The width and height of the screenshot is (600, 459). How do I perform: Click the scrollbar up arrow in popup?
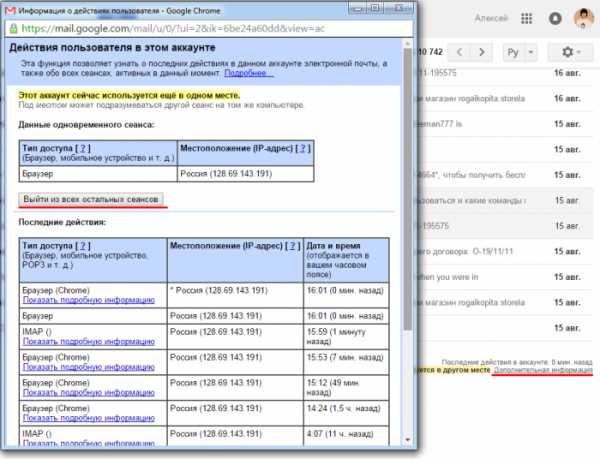click(408, 44)
